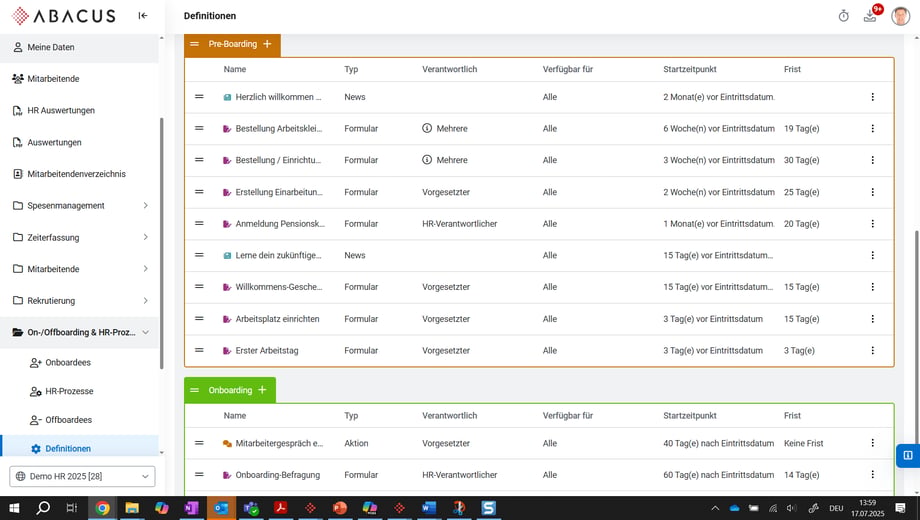Open the notification center in the taskbar
This screenshot has height=520, width=920.
click(x=901, y=508)
